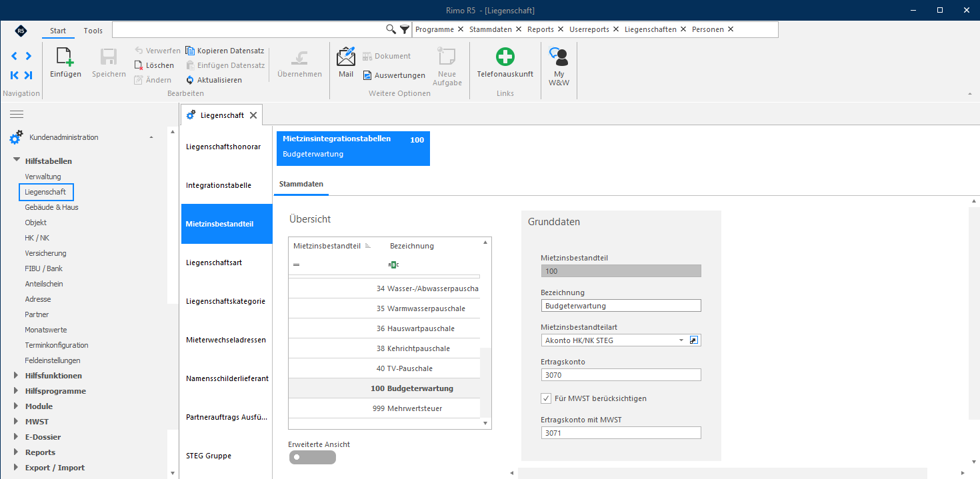This screenshot has height=479, width=980.
Task: Go to the next record arrow
Action: 28,56
